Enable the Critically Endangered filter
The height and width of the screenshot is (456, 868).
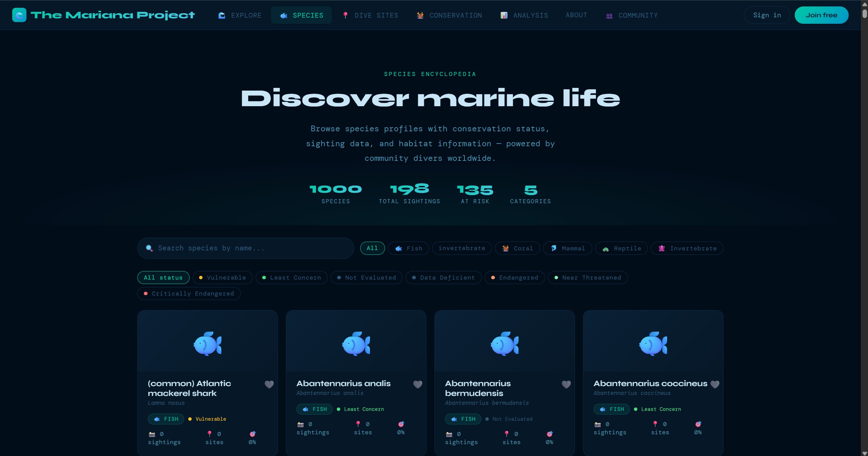(x=189, y=293)
